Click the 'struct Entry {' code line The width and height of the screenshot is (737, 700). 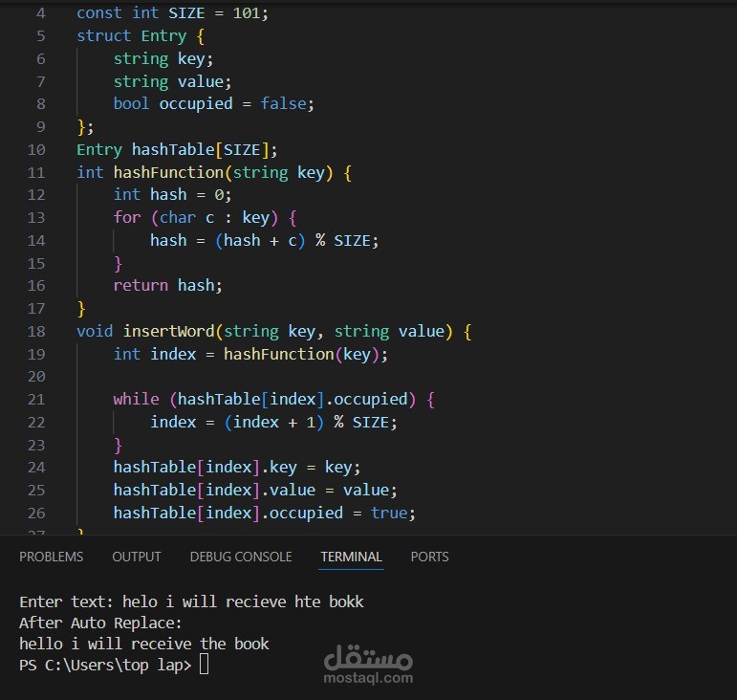pyautogui.click(x=141, y=36)
